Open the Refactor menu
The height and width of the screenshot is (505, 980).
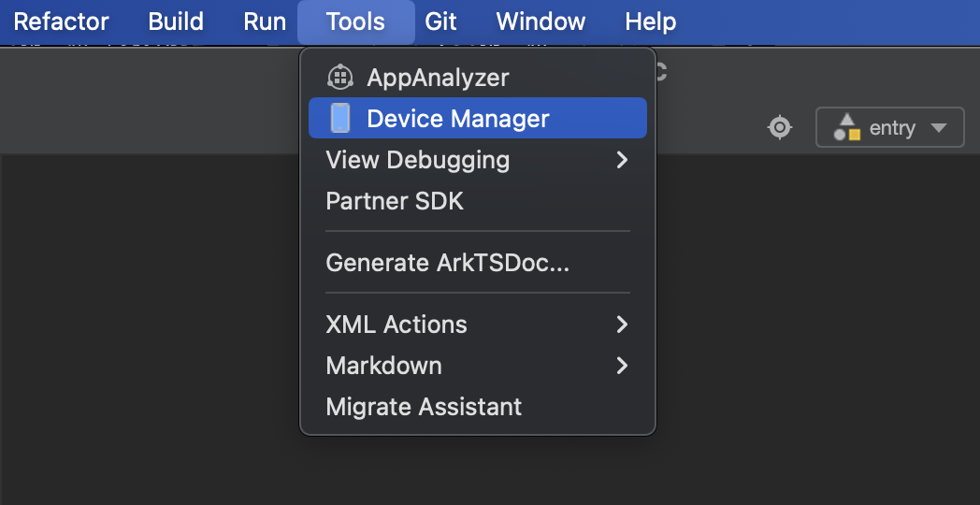point(62,22)
